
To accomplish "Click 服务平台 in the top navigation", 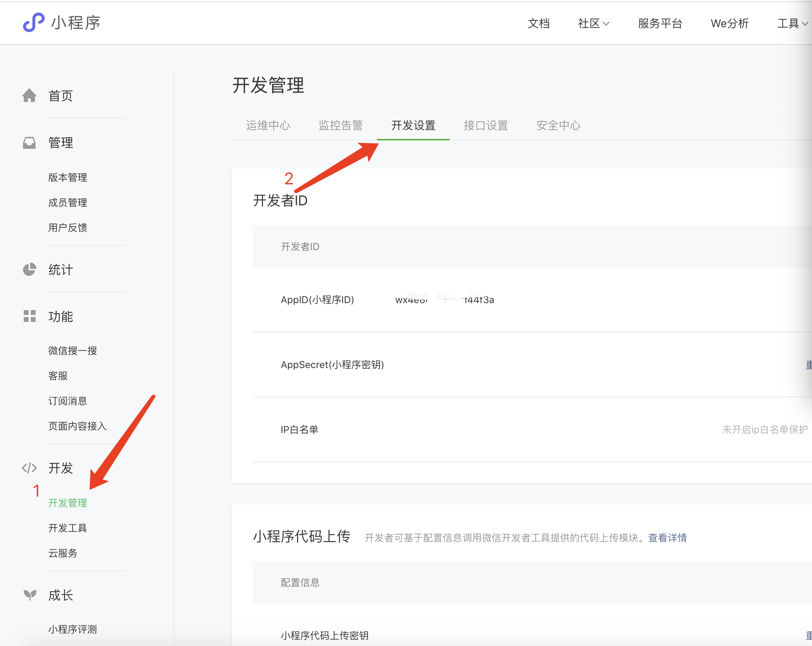I will pos(660,23).
